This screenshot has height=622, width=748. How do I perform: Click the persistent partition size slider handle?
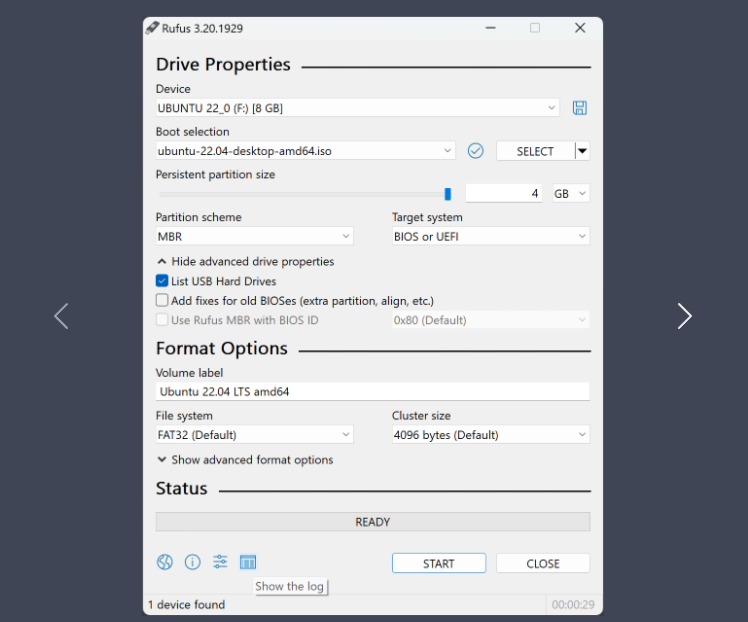[447, 194]
